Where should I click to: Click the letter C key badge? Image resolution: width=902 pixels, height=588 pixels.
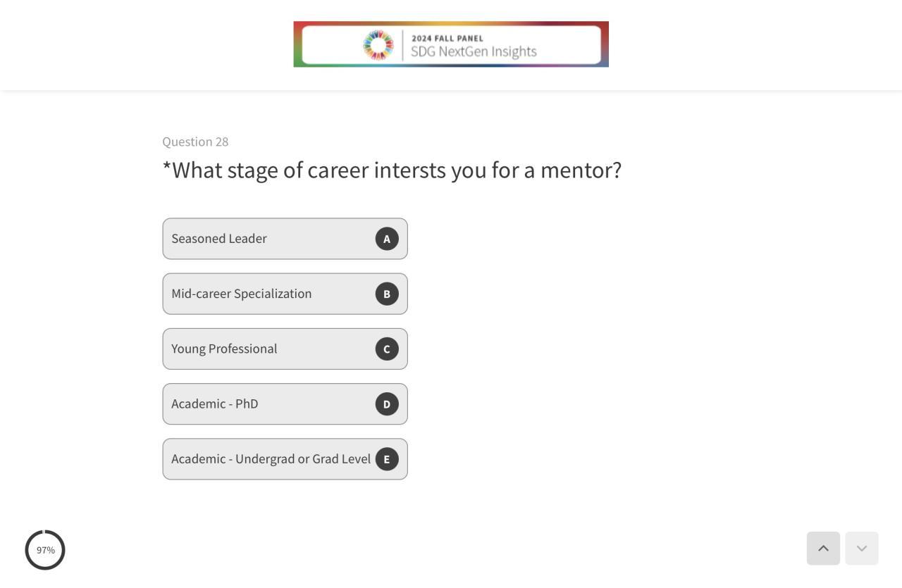pos(387,349)
